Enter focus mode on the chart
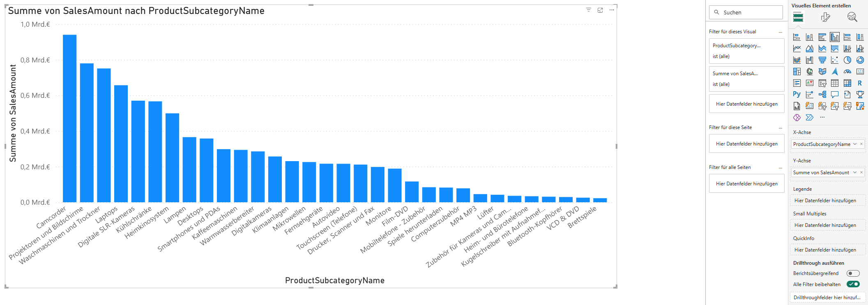 (x=600, y=9)
